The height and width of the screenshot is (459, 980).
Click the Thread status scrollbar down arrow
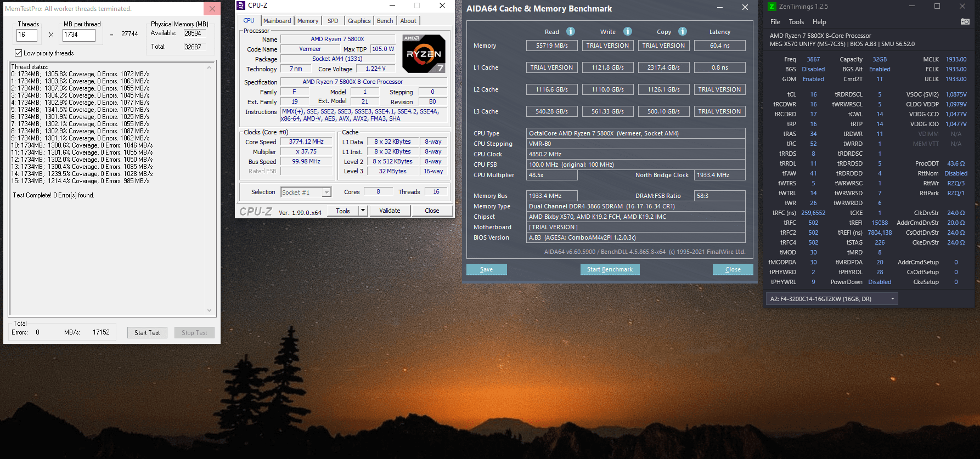(x=209, y=310)
